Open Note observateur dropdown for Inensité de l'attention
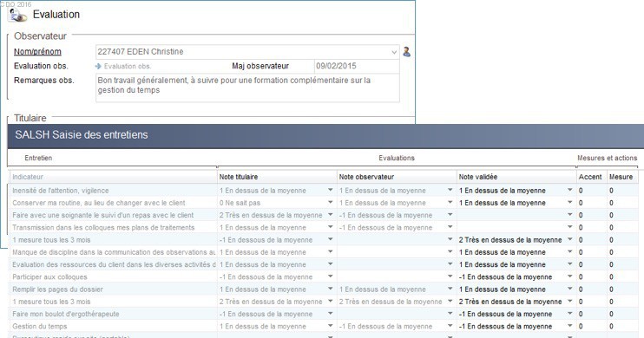Screen dimensions: 644x338 (450, 191)
